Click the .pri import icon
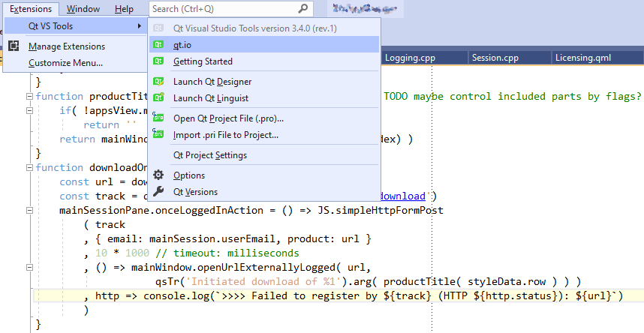Screen dimensions: 644x333 tap(158, 133)
